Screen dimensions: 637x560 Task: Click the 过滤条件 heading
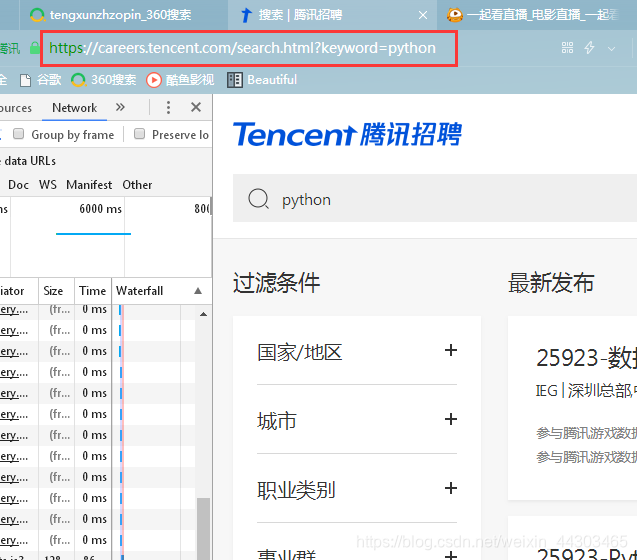pos(276,283)
